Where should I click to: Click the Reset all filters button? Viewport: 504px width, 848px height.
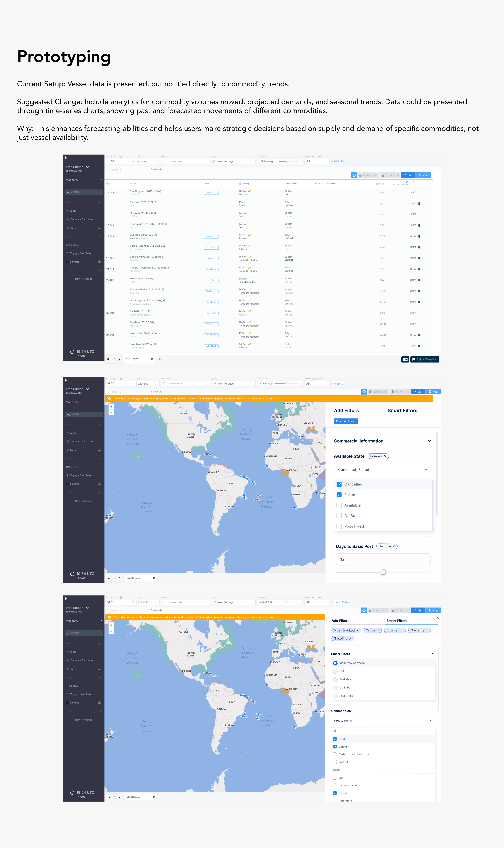(345, 421)
